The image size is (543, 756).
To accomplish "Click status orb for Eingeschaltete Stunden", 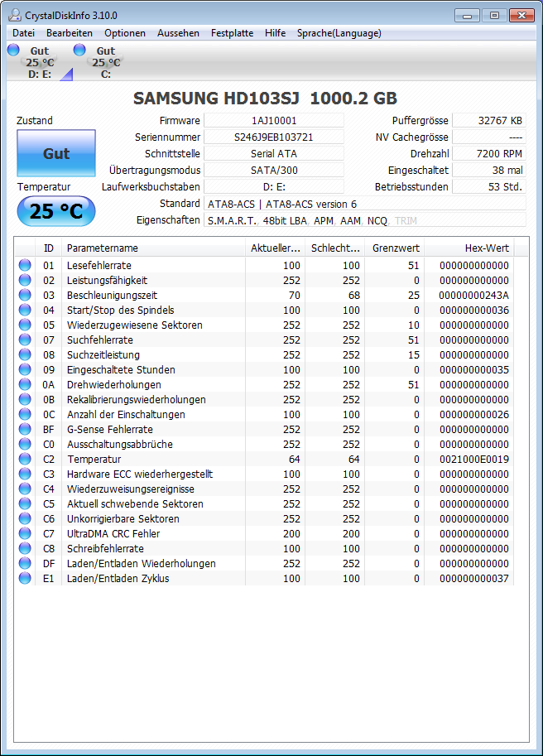I will coord(25,370).
